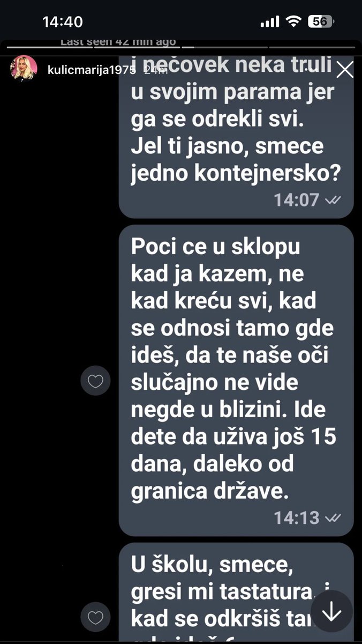Tap the heart beside the 'U školu, smece' message

[95, 618]
